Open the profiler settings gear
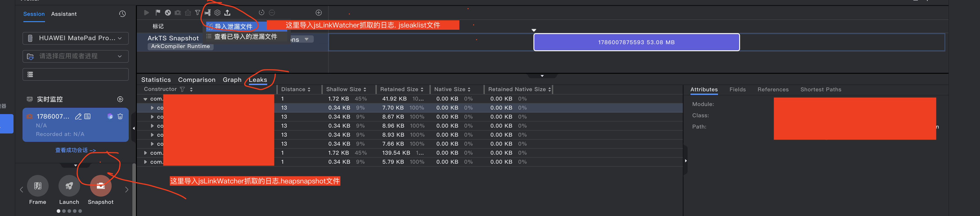Screen dimensions: 980x216 (217, 13)
